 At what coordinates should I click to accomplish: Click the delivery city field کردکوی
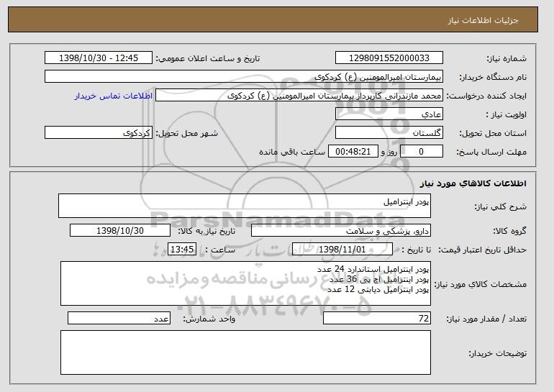(x=99, y=133)
